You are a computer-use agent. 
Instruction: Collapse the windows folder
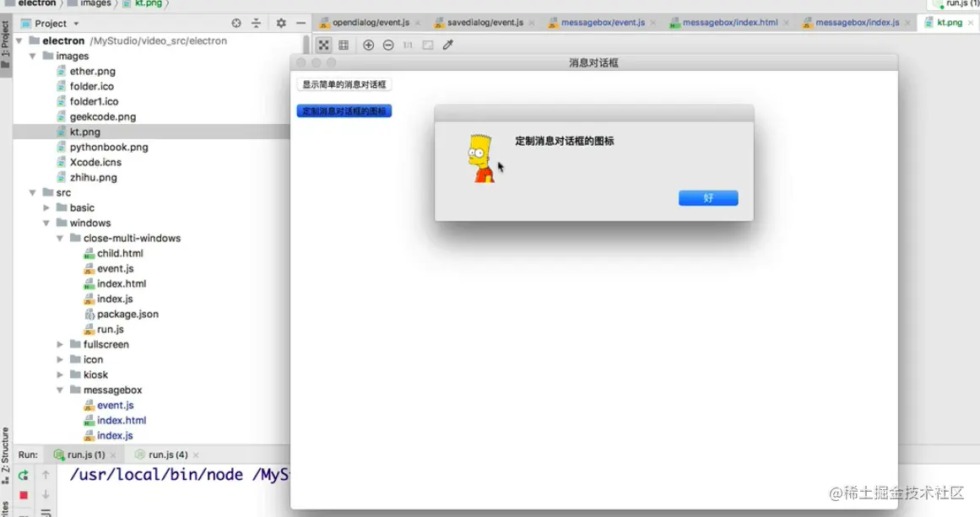point(46,223)
